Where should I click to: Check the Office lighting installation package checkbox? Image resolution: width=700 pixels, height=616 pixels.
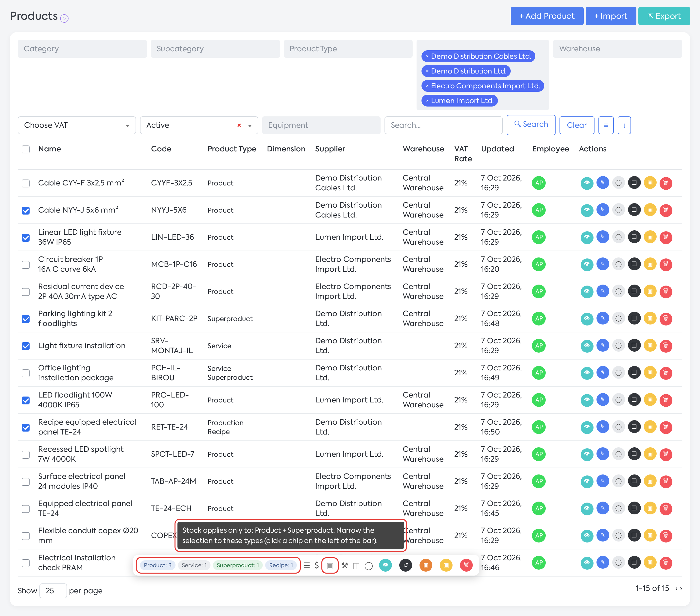[x=26, y=373]
